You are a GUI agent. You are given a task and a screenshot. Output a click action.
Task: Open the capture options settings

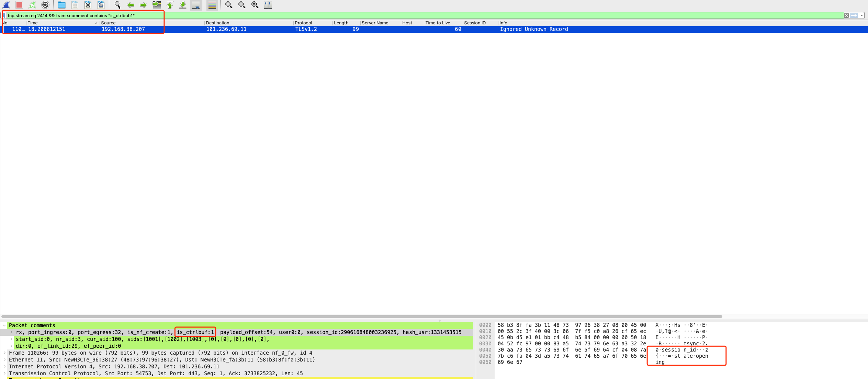45,5
